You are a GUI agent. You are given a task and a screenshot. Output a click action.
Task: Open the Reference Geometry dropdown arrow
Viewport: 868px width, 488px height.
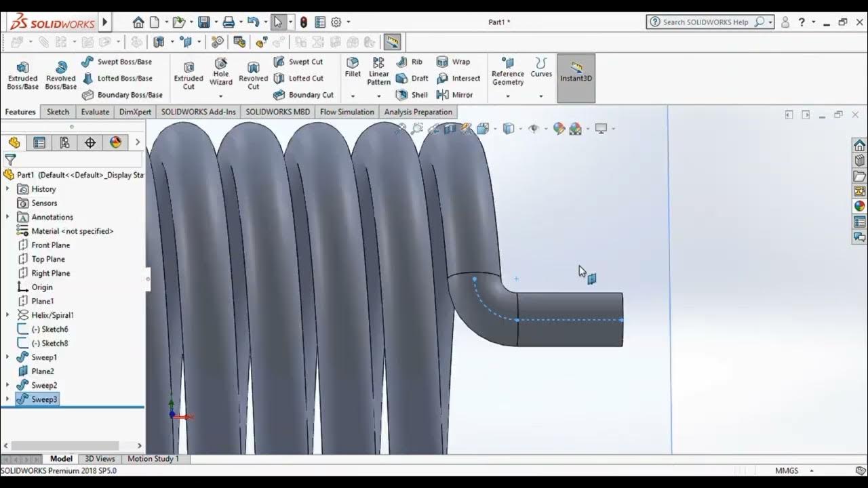508,96
